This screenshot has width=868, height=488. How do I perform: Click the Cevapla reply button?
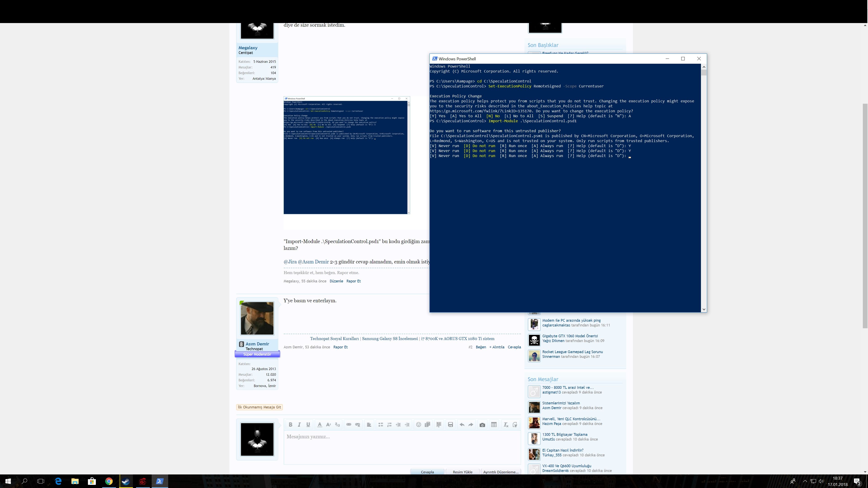tap(427, 472)
